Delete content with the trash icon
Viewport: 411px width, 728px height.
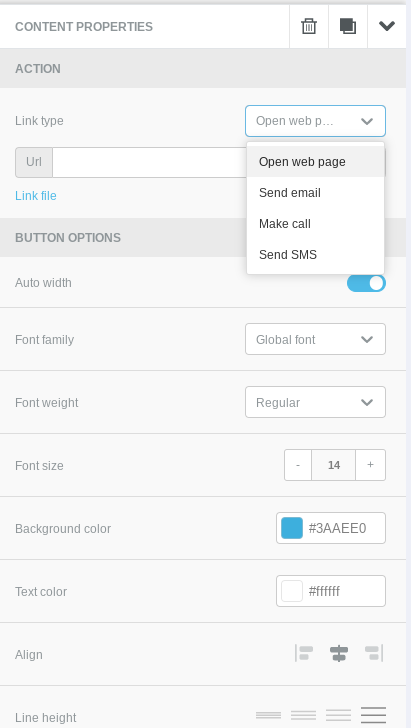(309, 26)
